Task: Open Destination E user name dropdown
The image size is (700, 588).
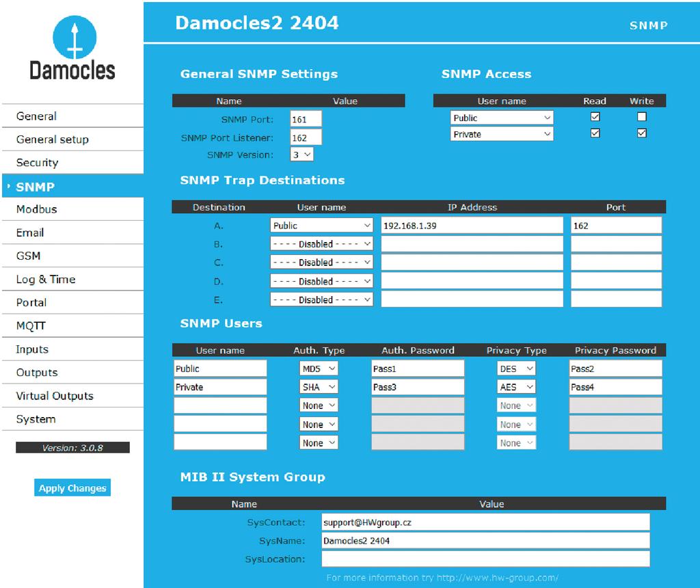Action: [x=321, y=299]
